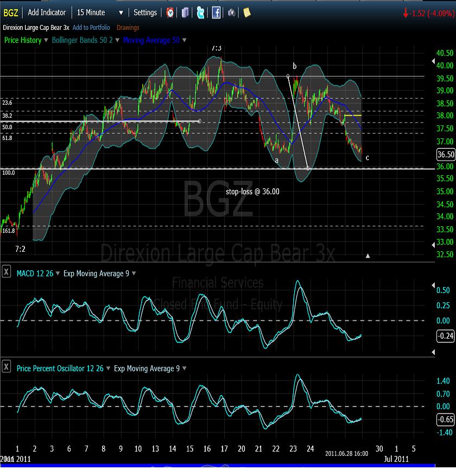Expand the Price History options menu
This screenshot has width=456, height=476.
[46, 40]
